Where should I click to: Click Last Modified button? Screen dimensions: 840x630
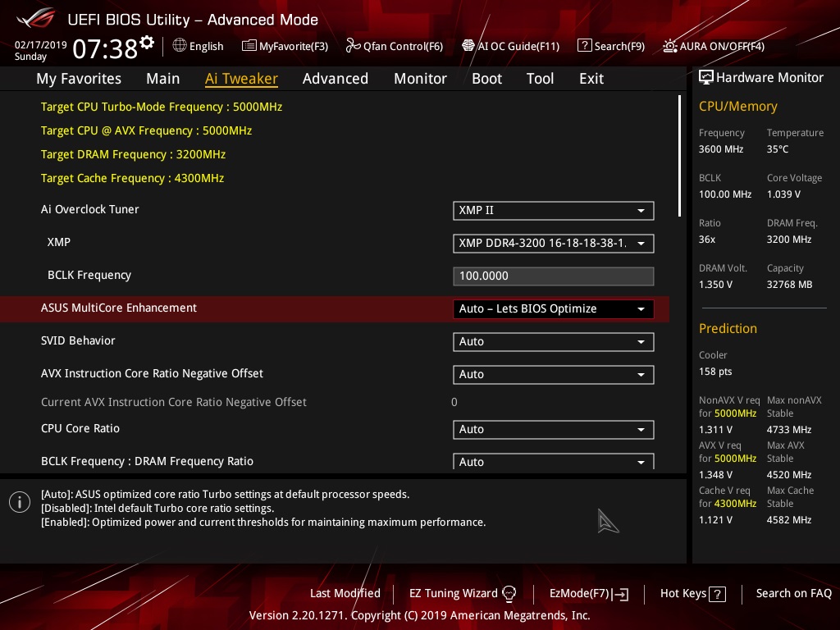point(345,594)
